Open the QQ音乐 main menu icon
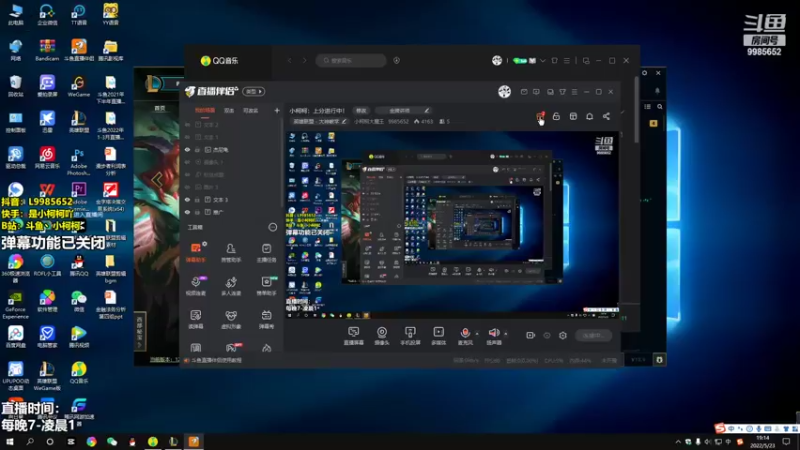This screenshot has width=800, height=450. (566, 61)
